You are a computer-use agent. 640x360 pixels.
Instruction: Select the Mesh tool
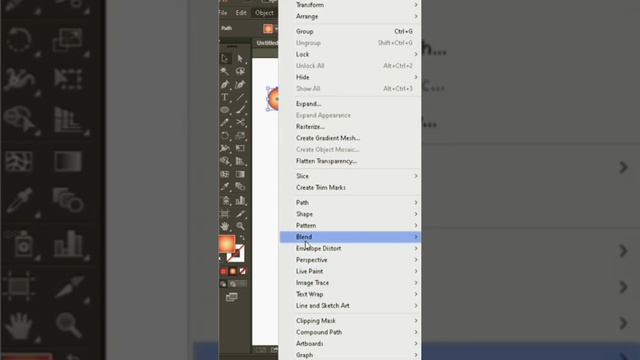click(x=225, y=174)
